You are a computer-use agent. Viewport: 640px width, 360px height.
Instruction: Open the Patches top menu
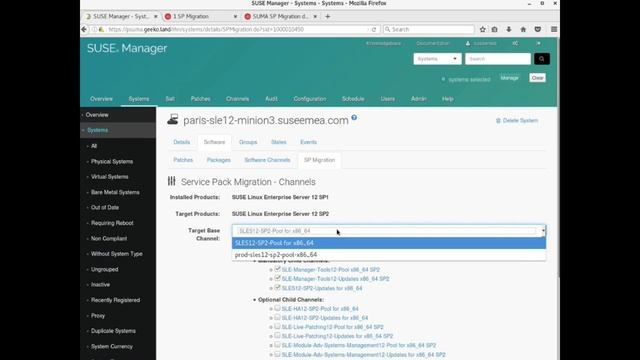[x=200, y=99]
